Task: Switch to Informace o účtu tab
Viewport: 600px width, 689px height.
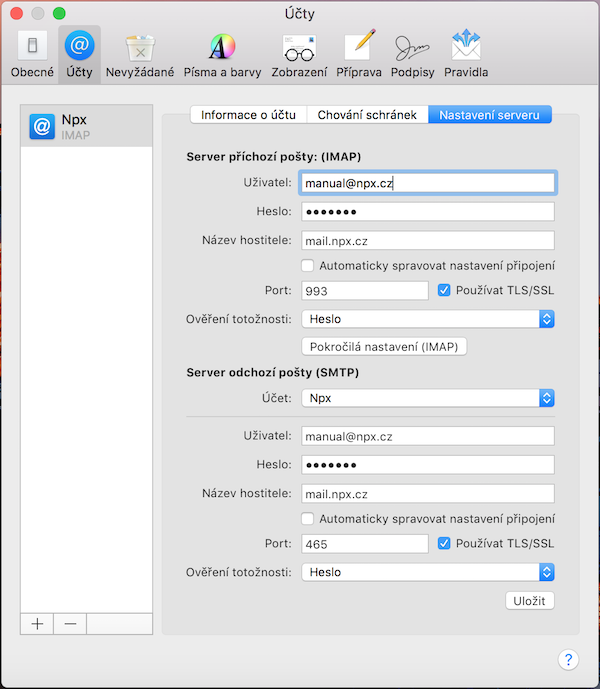Action: pyautogui.click(x=248, y=115)
